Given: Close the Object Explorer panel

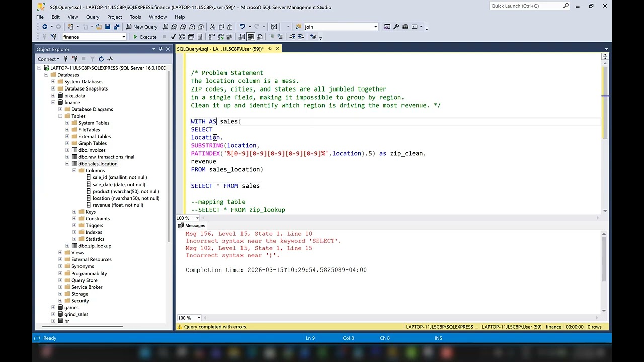Looking at the screenshot, I should pyautogui.click(x=168, y=49).
